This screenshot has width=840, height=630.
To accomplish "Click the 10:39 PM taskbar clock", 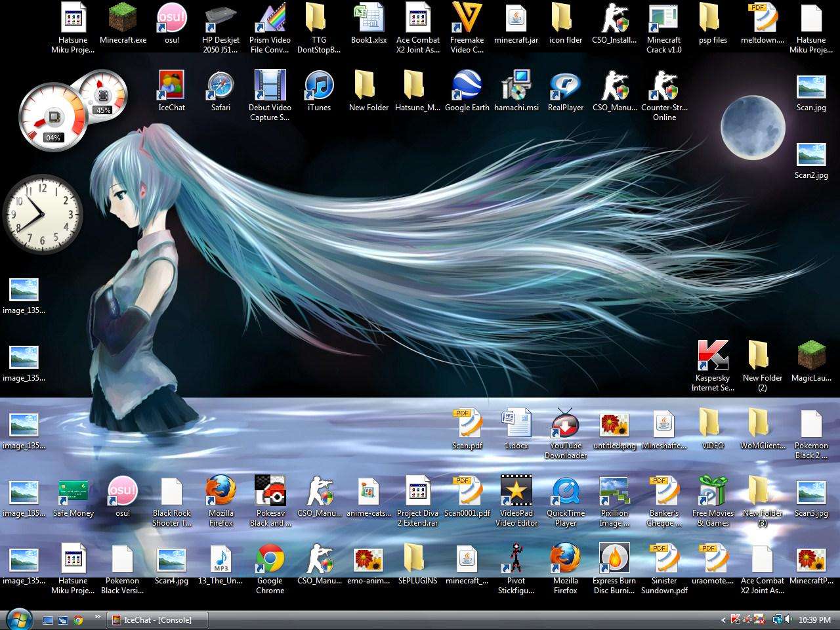I will 815,619.
